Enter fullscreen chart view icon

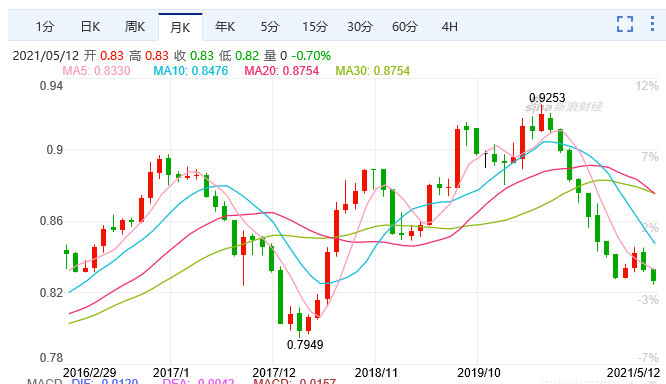625,24
